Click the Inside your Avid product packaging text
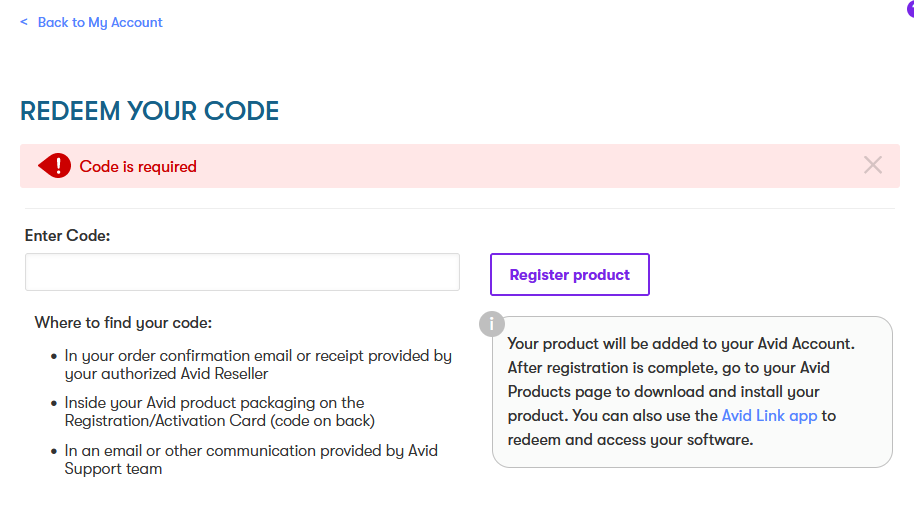The height and width of the screenshot is (522, 914). (215, 403)
